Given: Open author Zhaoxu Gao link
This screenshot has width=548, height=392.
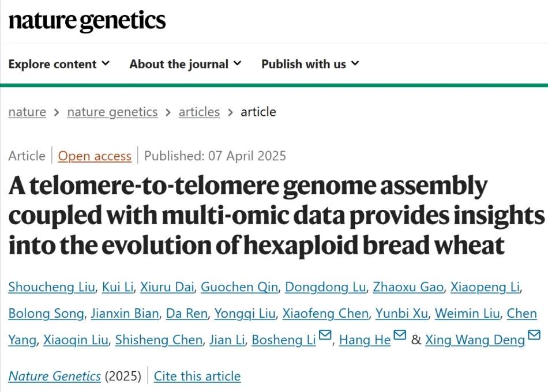Looking at the screenshot, I should pos(408,287).
